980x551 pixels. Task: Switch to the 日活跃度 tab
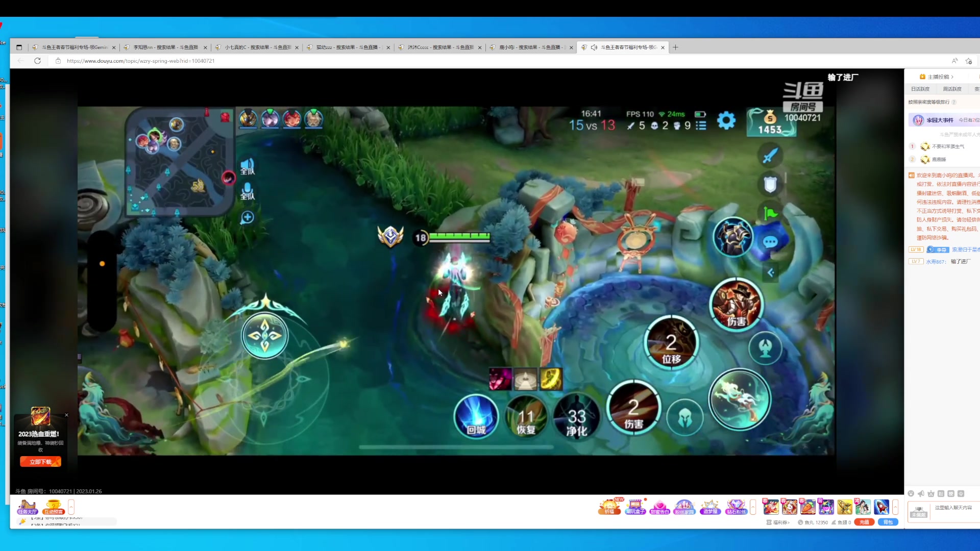(920, 89)
